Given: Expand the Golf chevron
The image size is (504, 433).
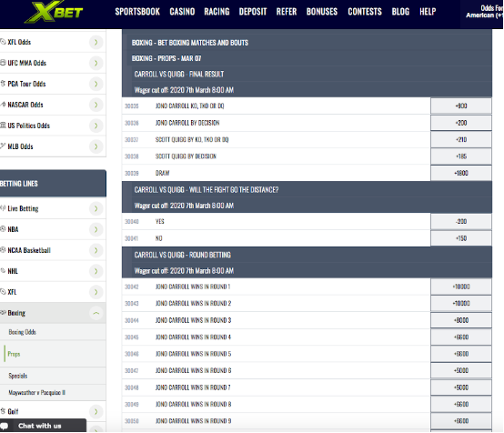Looking at the screenshot, I should pyautogui.click(x=96, y=412).
